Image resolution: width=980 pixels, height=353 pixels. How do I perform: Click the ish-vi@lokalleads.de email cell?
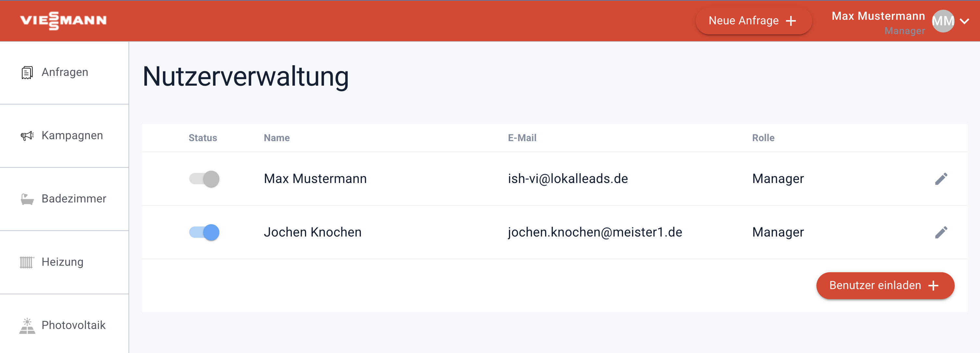click(568, 179)
